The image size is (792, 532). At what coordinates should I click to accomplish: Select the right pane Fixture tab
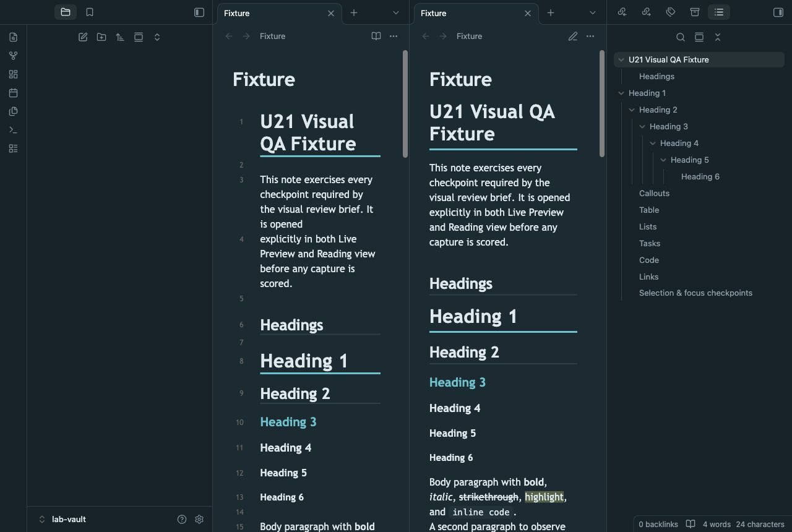[x=476, y=13]
